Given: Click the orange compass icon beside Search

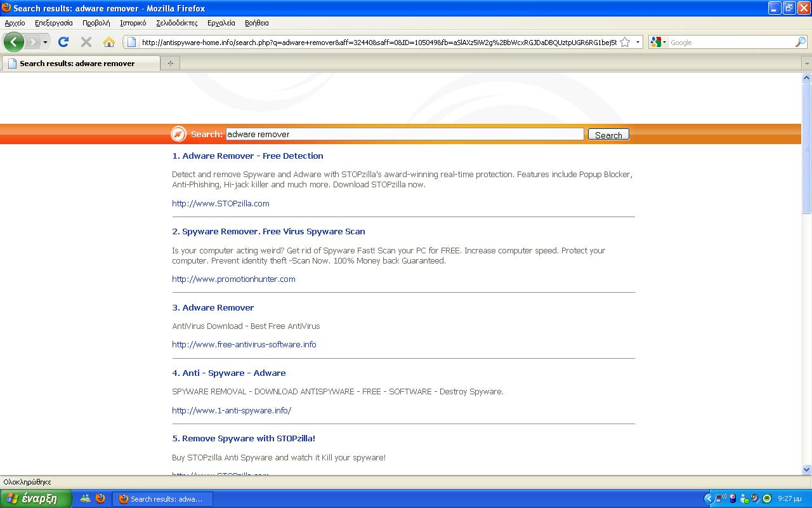Looking at the screenshot, I should click(x=179, y=134).
